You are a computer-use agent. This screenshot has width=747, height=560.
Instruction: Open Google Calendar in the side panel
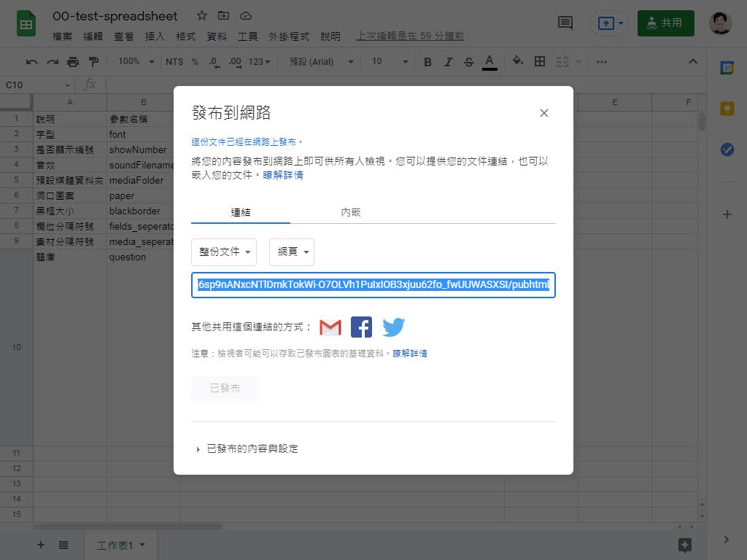[726, 67]
